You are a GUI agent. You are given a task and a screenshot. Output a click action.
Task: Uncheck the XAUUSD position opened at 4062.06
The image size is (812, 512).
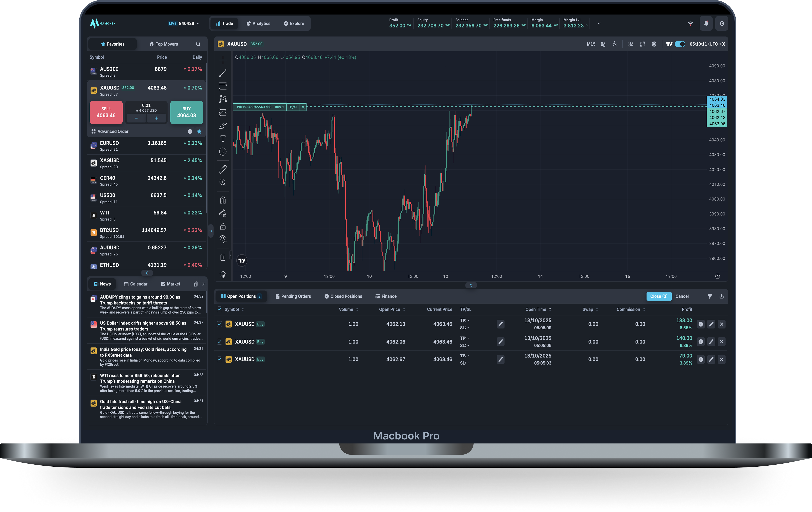pos(220,342)
